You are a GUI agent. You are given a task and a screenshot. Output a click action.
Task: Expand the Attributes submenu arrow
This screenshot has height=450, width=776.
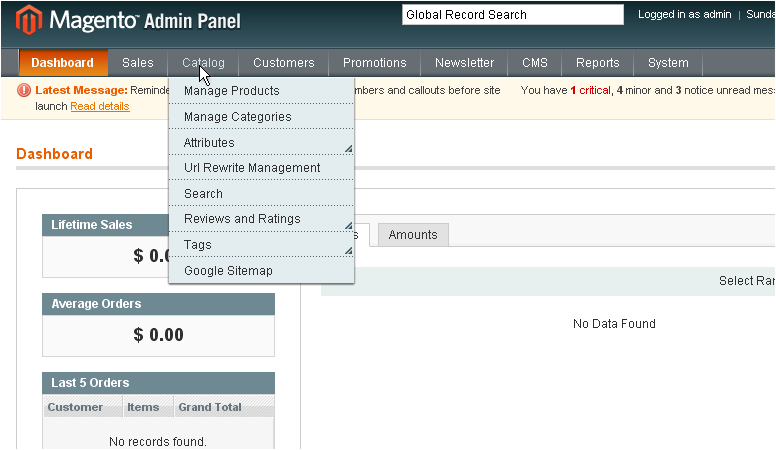pos(348,149)
